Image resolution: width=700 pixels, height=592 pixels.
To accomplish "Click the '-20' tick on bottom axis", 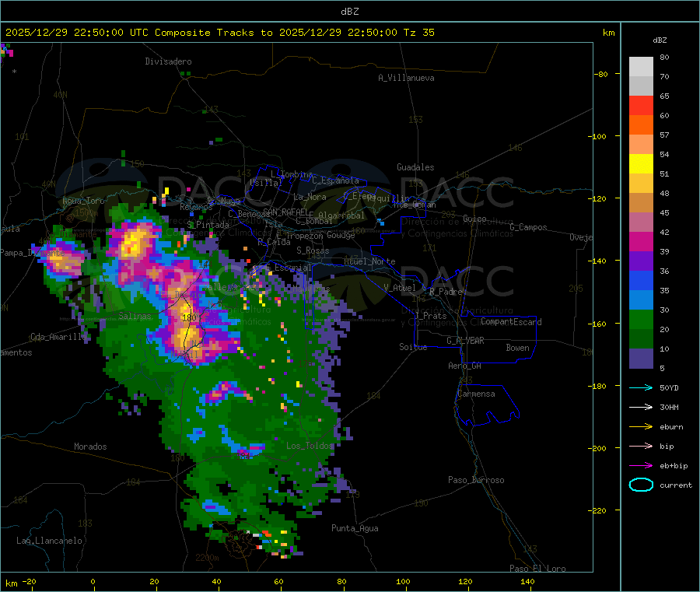I will 30,581.
